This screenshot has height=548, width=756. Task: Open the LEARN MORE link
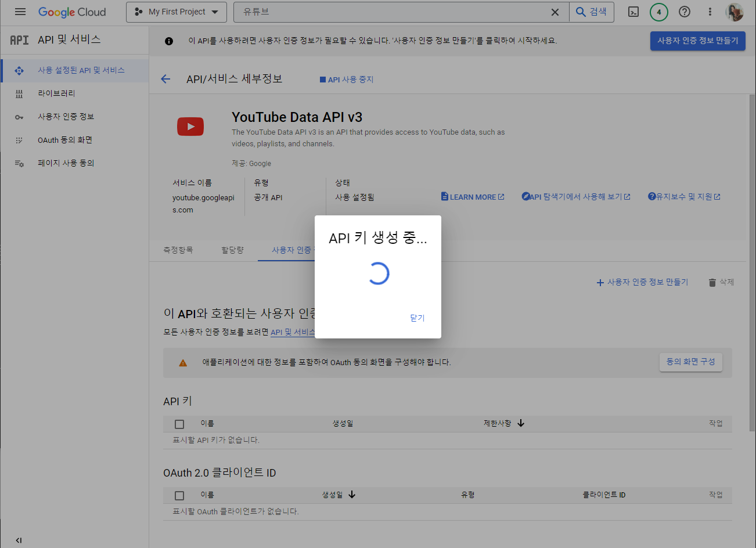[473, 197]
